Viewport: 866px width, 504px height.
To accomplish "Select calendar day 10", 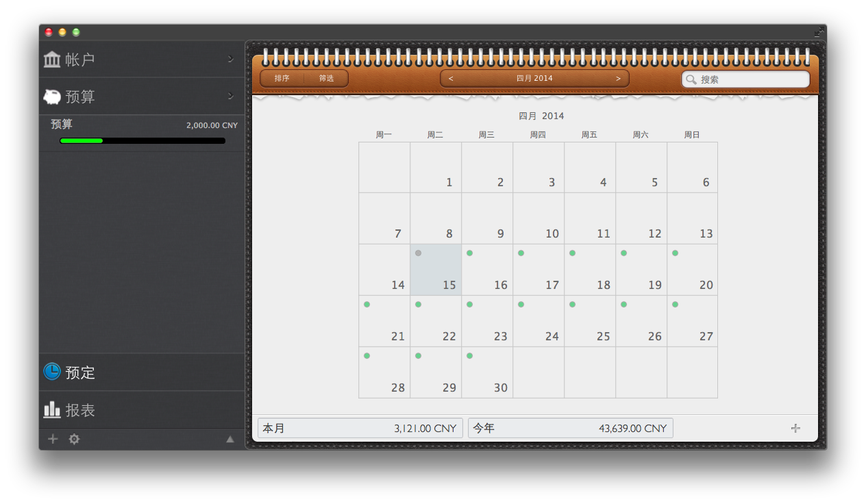I will tap(539, 218).
